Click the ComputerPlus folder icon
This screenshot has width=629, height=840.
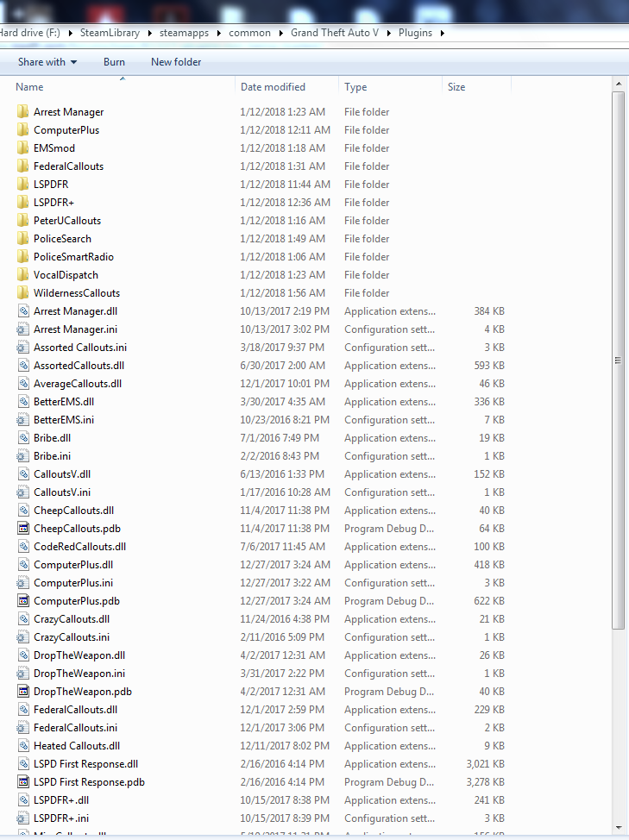pyautogui.click(x=22, y=129)
